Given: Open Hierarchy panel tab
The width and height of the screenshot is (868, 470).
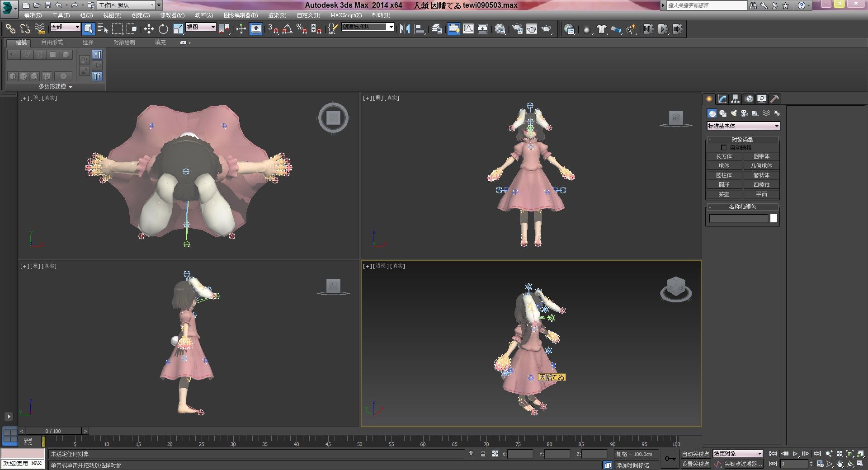Looking at the screenshot, I should tap(736, 99).
